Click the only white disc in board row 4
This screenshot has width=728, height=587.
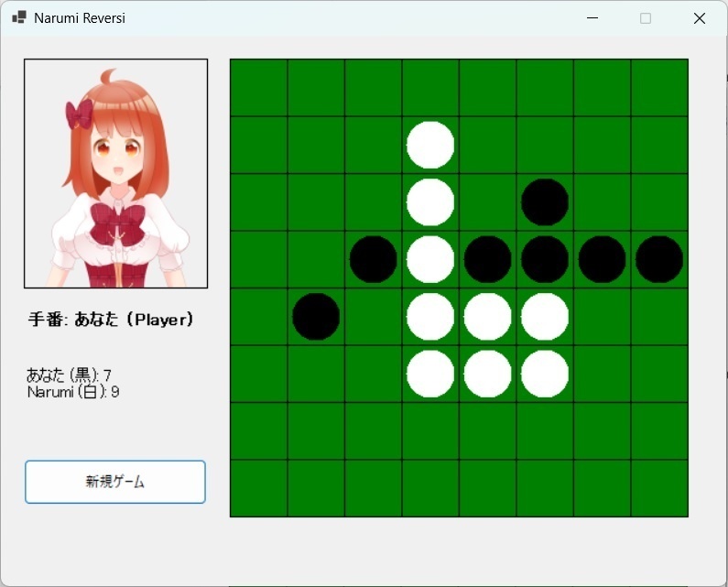pos(430,259)
